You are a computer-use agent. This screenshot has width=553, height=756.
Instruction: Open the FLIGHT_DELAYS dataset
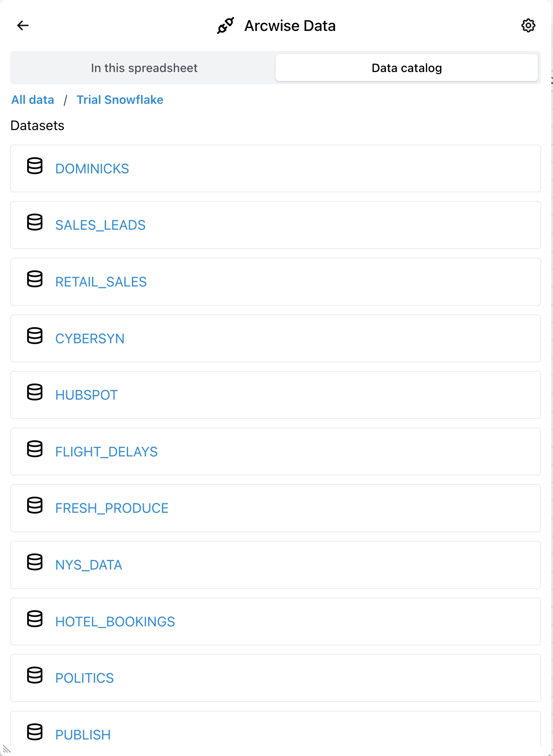pyautogui.click(x=106, y=452)
